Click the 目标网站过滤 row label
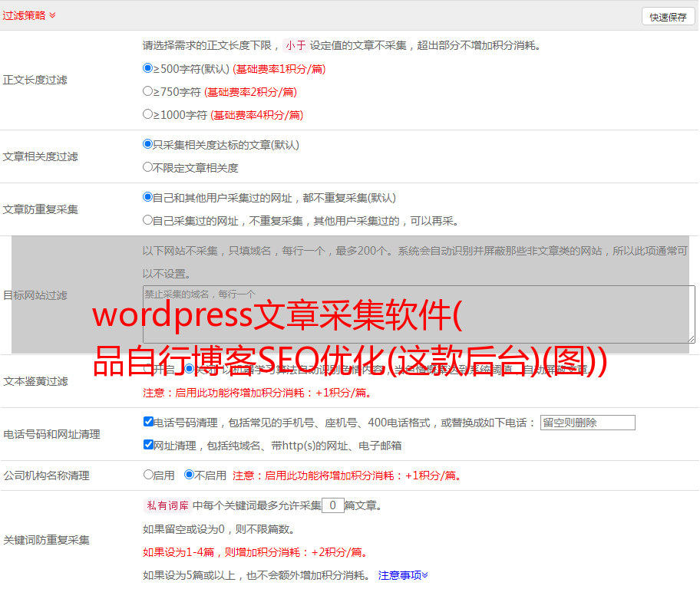This screenshot has height=589, width=700. [x=35, y=295]
